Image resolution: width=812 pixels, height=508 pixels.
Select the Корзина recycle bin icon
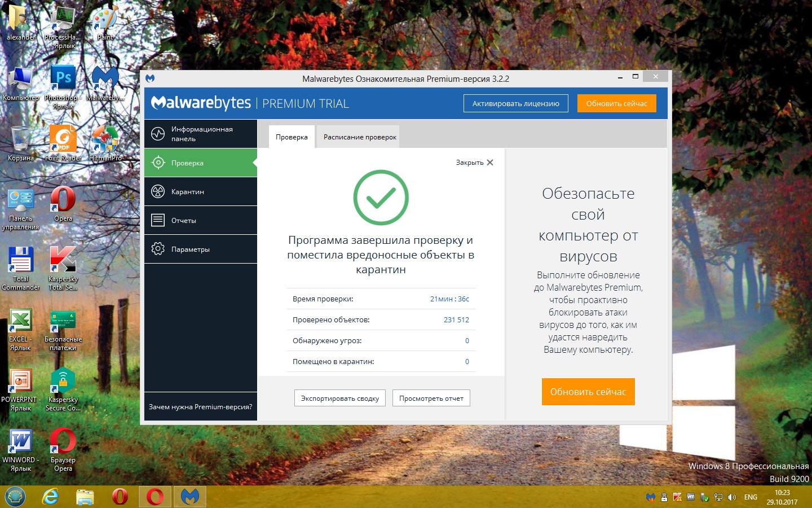click(21, 144)
